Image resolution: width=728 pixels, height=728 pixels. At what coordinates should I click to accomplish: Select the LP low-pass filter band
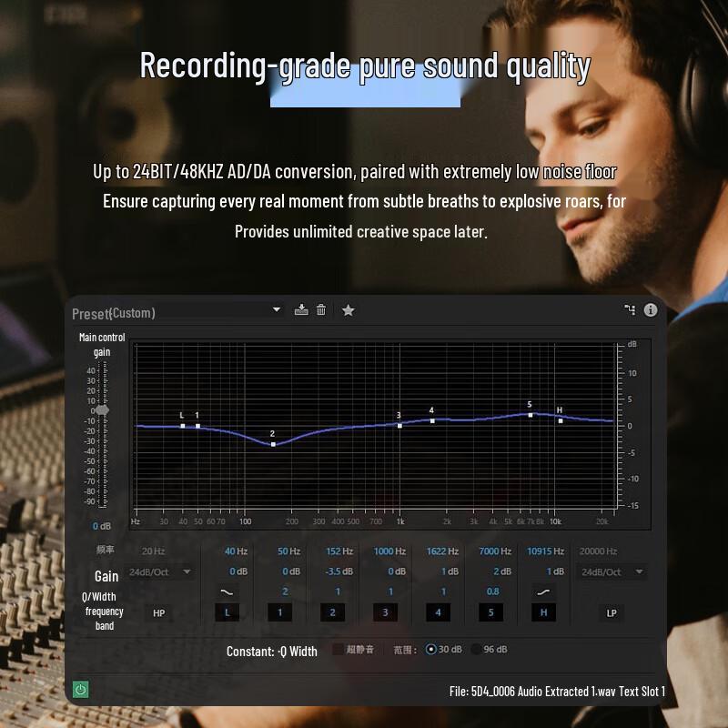[x=612, y=612]
